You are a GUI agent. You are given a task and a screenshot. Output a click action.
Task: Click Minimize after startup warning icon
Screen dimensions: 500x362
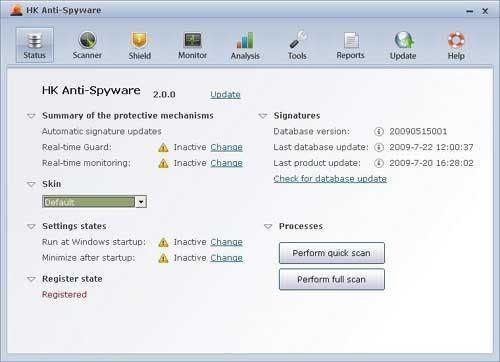tap(163, 258)
